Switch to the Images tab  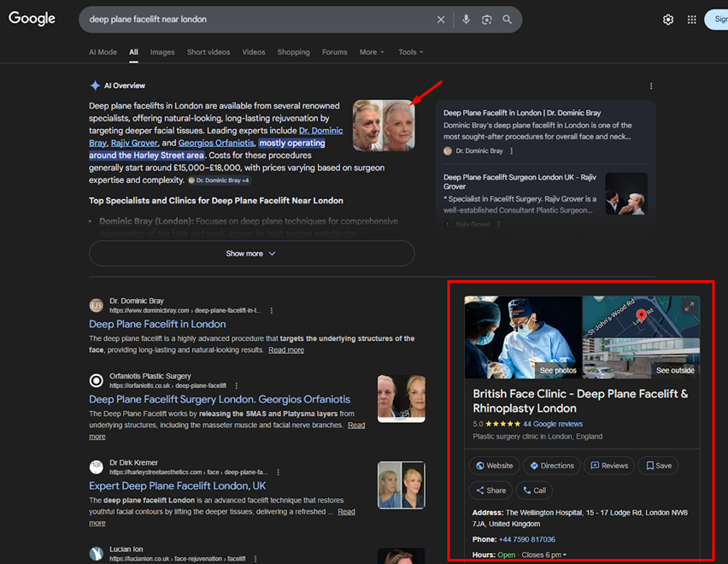point(162,52)
